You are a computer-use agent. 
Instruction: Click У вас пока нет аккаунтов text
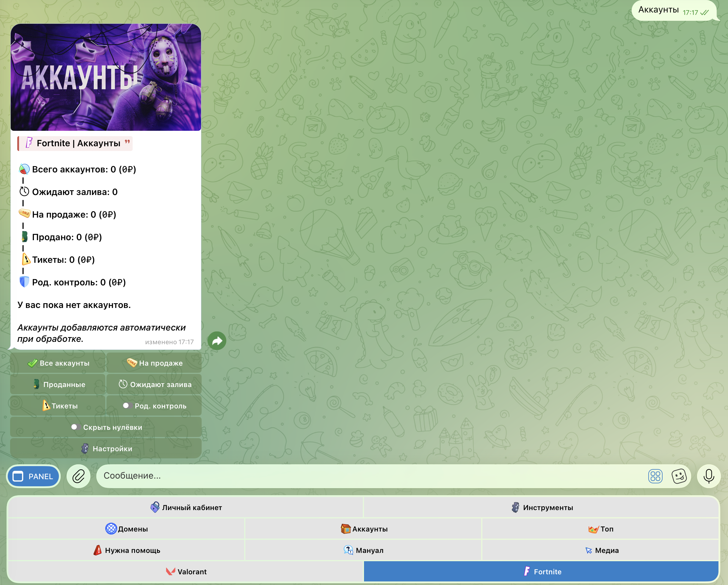[74, 305]
